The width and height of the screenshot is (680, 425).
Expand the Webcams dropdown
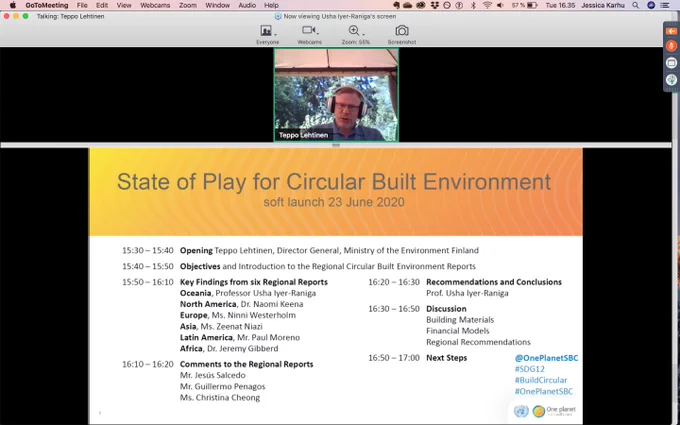310,35
